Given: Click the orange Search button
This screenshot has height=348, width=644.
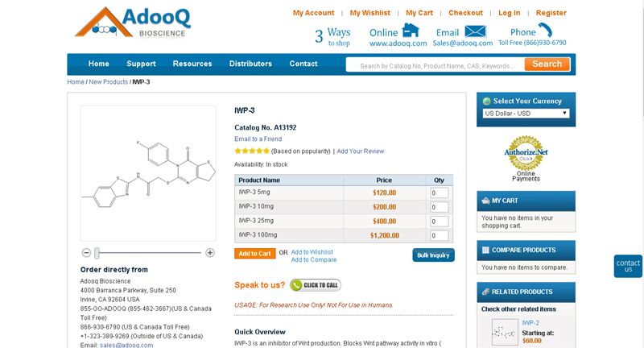Looking at the screenshot, I should pyautogui.click(x=547, y=64).
